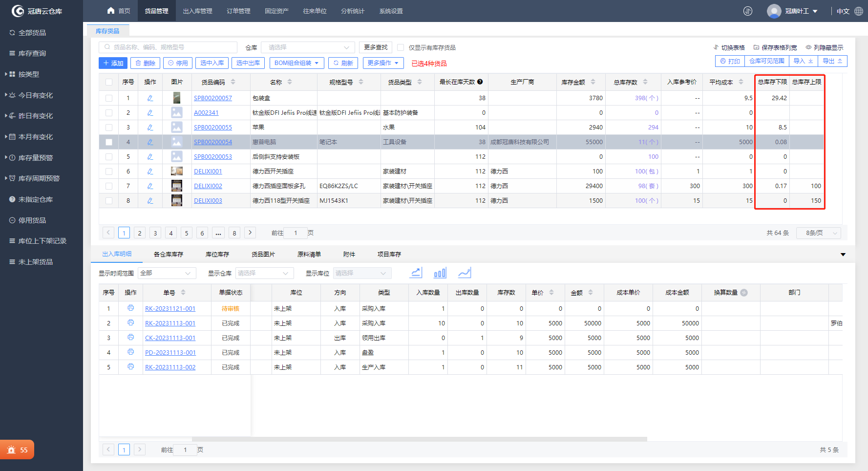Click the goods search input field
This screenshot has height=471, width=868.
[169, 47]
